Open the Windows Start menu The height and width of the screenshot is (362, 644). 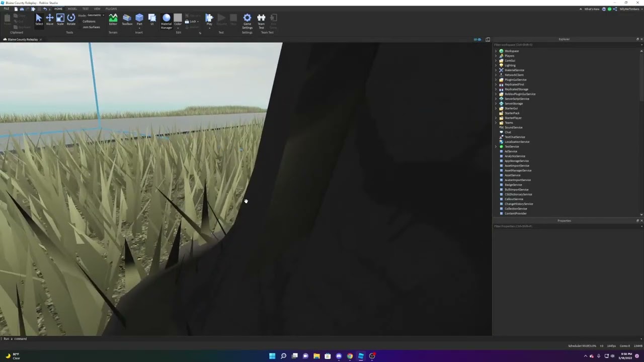[272, 356]
